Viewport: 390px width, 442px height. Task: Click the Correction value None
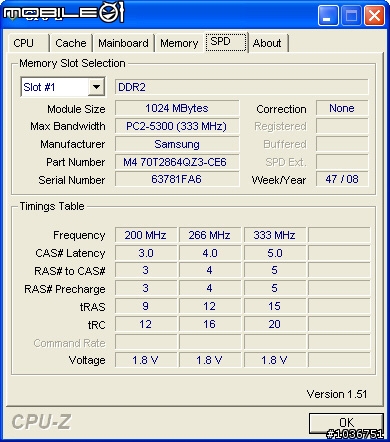[342, 108]
